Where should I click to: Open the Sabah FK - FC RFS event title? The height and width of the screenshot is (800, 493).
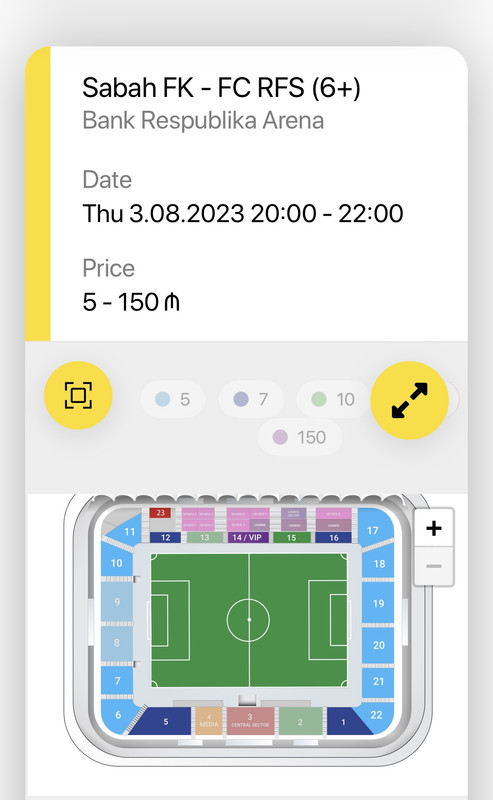(221, 87)
